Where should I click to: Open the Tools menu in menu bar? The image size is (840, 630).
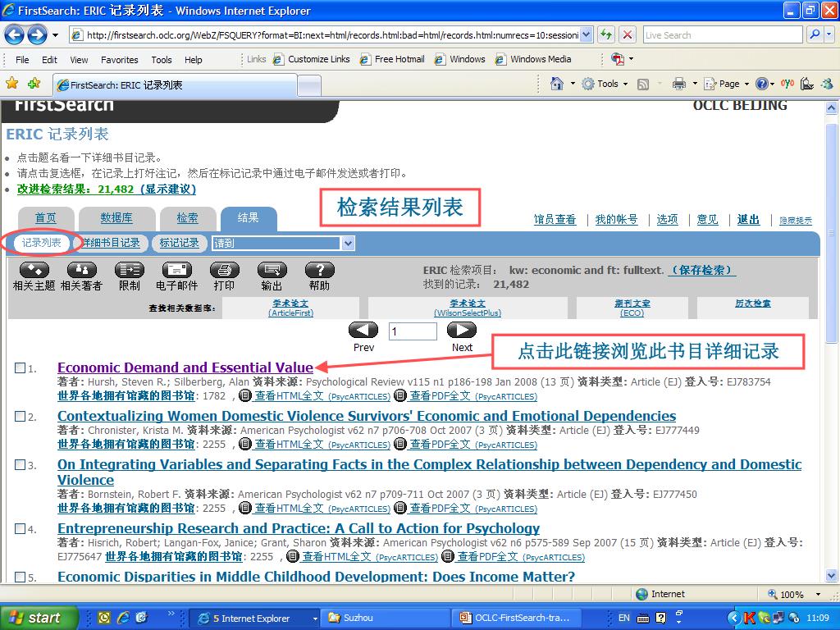(x=162, y=59)
